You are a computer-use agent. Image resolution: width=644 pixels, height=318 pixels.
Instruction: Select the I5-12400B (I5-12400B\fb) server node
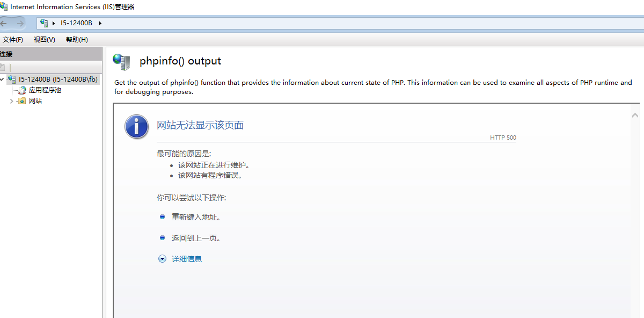[x=58, y=79]
